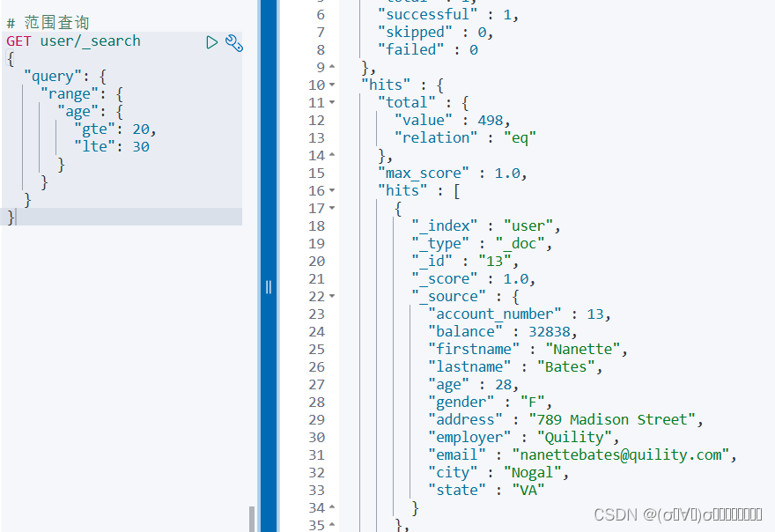Place cursor on "query" key in request
The width and height of the screenshot is (775, 532).
coord(52,76)
